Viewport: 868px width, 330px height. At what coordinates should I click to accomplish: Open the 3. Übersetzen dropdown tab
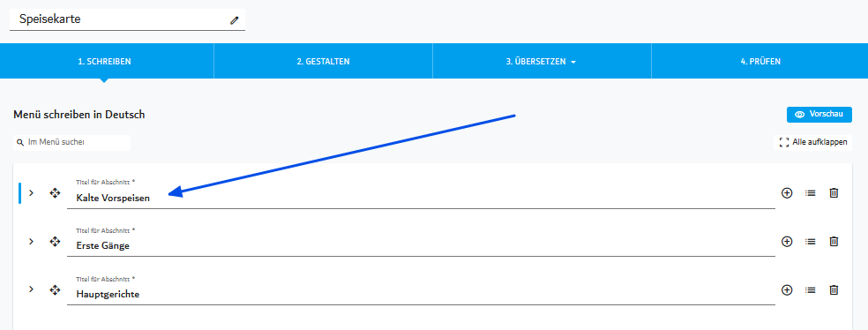tap(542, 62)
